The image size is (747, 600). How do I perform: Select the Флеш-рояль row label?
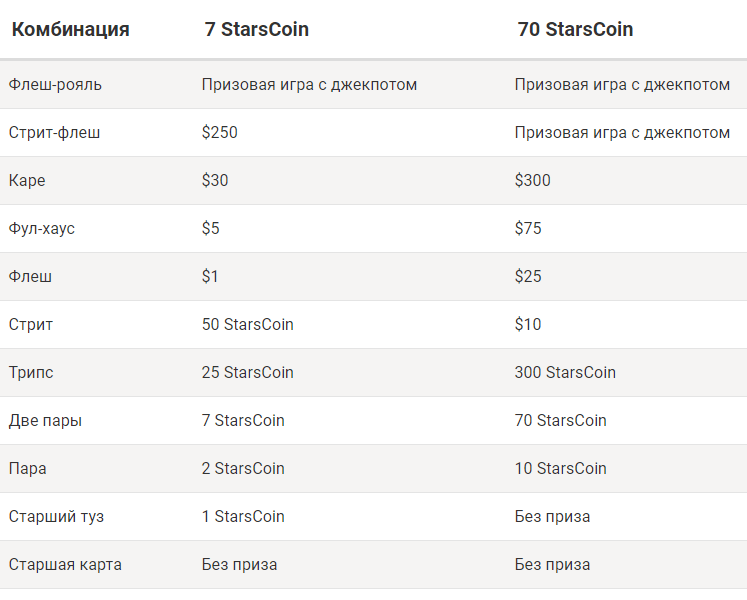(55, 84)
